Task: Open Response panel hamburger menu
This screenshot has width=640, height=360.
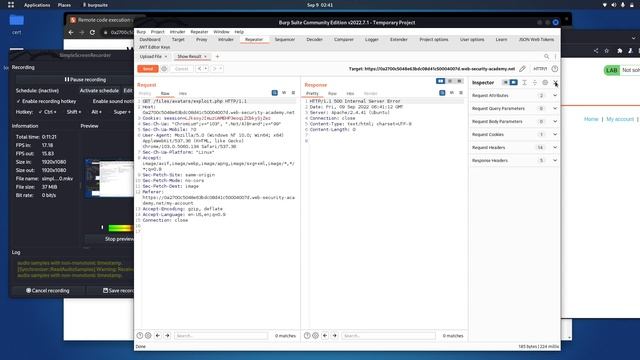Action: (461, 93)
